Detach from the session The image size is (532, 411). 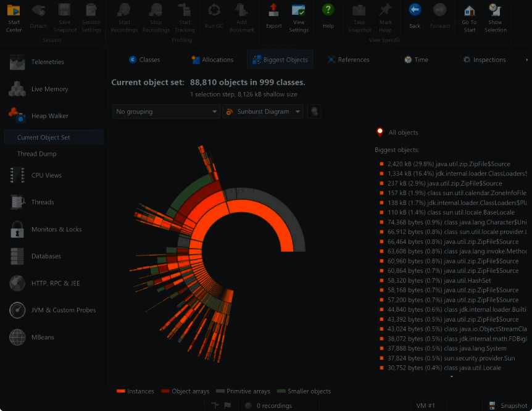[x=38, y=17]
